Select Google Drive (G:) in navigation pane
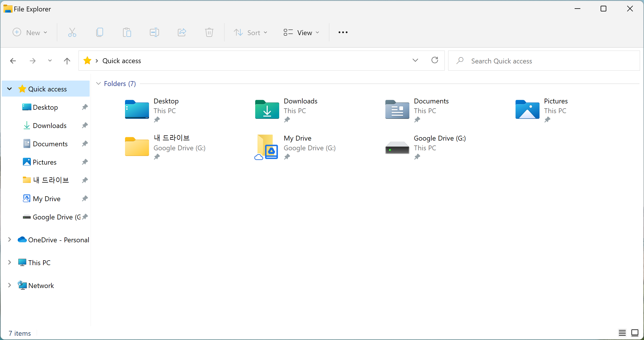The width and height of the screenshot is (644, 340). pos(46,217)
